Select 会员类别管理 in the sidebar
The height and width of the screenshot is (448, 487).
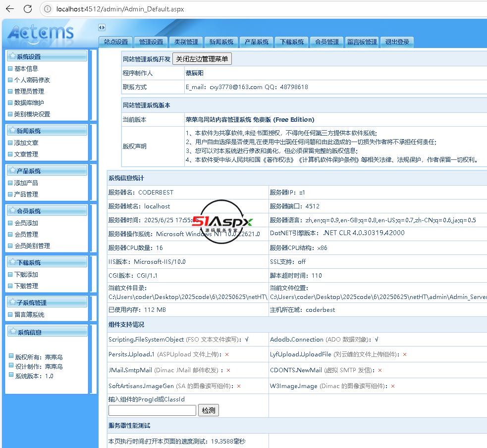point(32,246)
